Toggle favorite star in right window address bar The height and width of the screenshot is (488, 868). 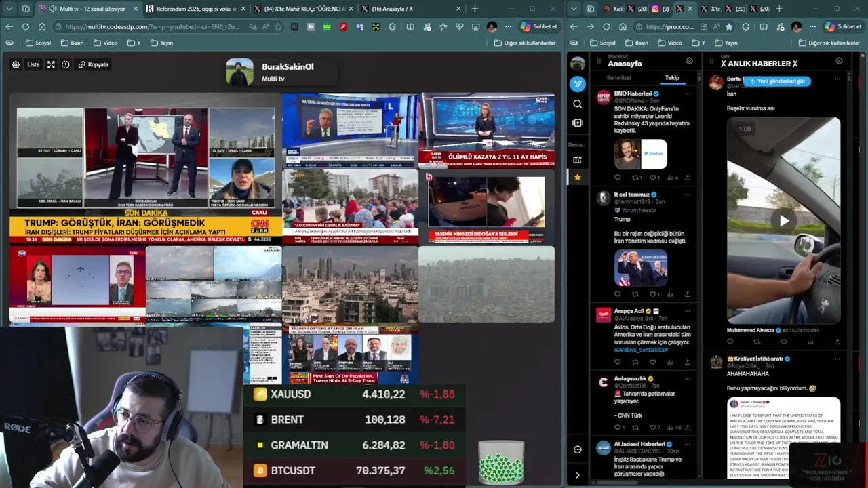click(x=729, y=26)
